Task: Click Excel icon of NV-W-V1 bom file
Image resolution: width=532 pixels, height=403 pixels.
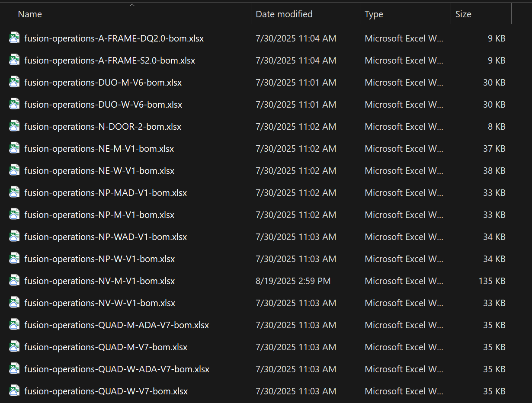Action: pyautogui.click(x=15, y=303)
